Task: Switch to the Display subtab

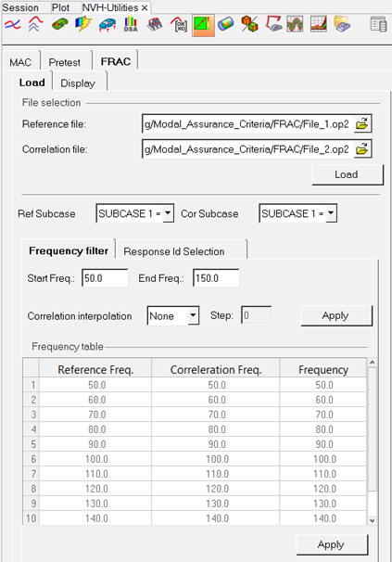Action: coord(78,83)
